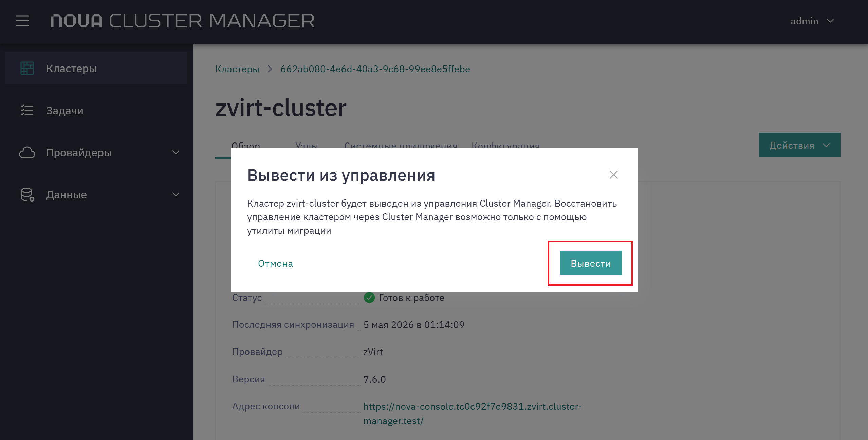
Task: Open the hamburger menu icon
Action: [22, 21]
